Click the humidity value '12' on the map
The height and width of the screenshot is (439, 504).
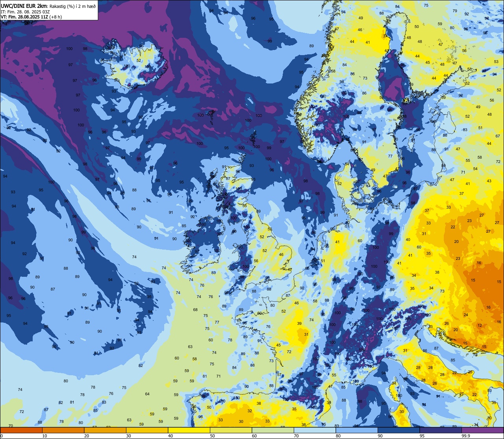click(x=480, y=326)
